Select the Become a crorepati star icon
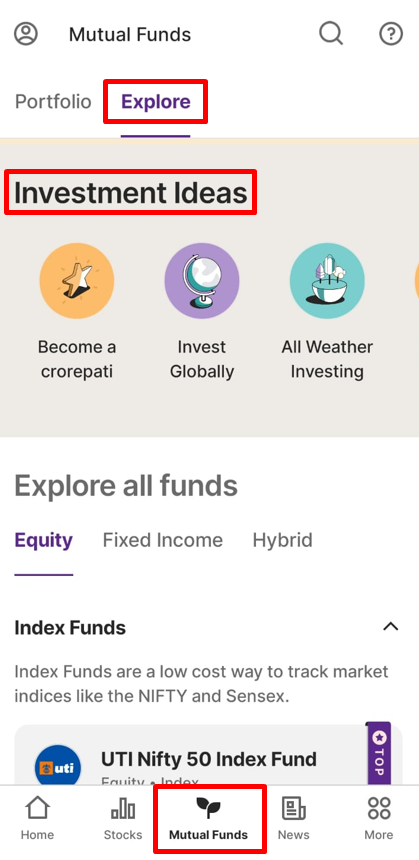Viewport: 419px width, 860px height. click(77, 280)
